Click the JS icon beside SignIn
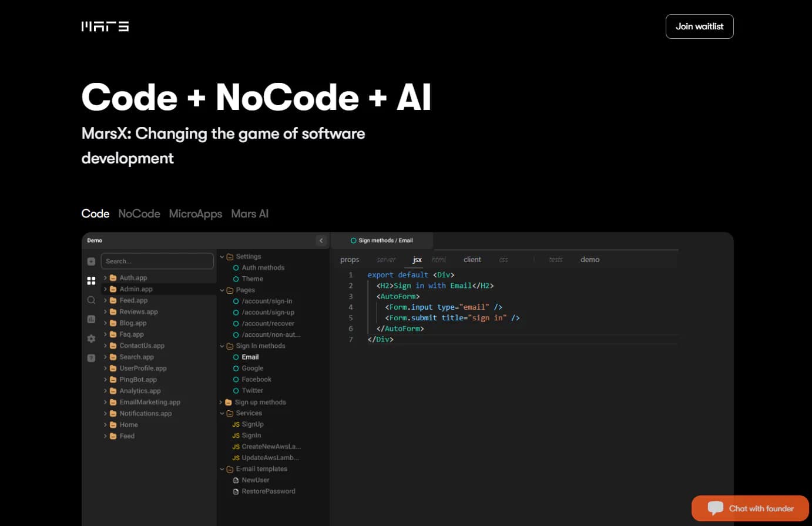The height and width of the screenshot is (526, 812). click(x=236, y=435)
